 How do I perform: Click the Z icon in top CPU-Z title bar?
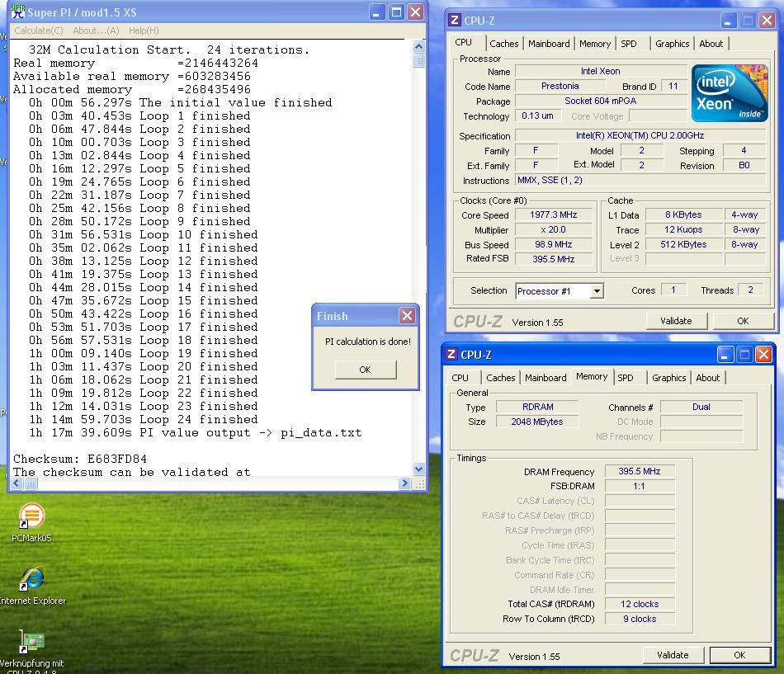pos(455,20)
